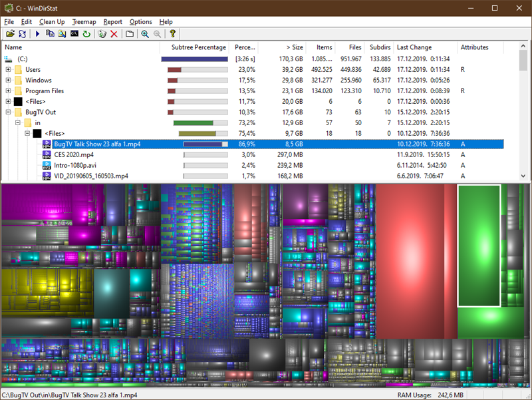Open the Clean Up menu
This screenshot has width=532, height=400.
coord(52,22)
